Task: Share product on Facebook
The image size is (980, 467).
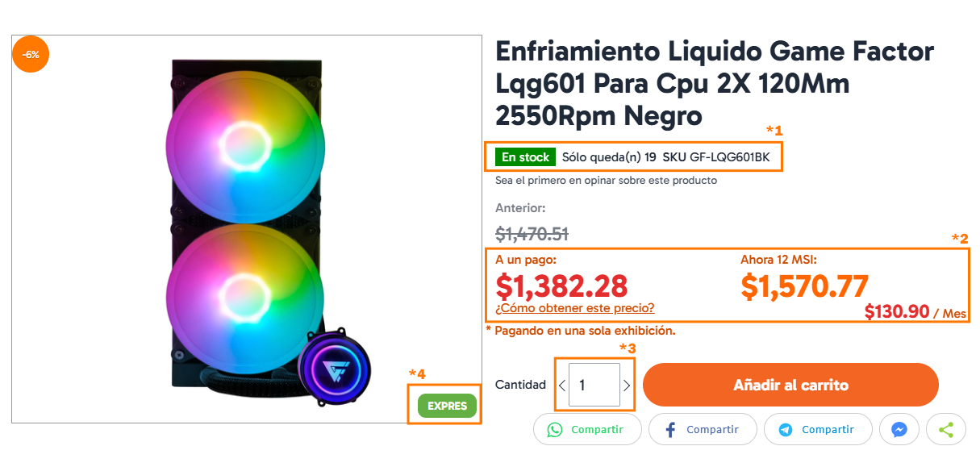Action: coord(703,430)
